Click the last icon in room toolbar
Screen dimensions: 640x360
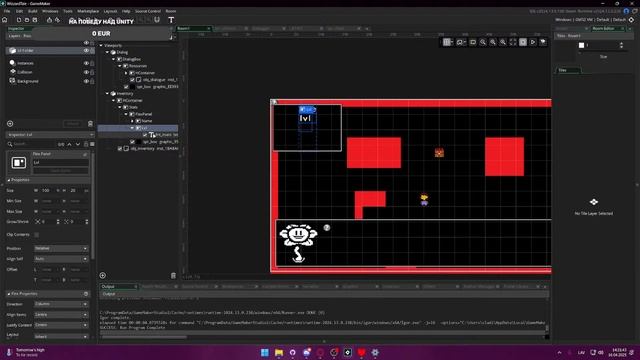pyautogui.click(x=543, y=42)
